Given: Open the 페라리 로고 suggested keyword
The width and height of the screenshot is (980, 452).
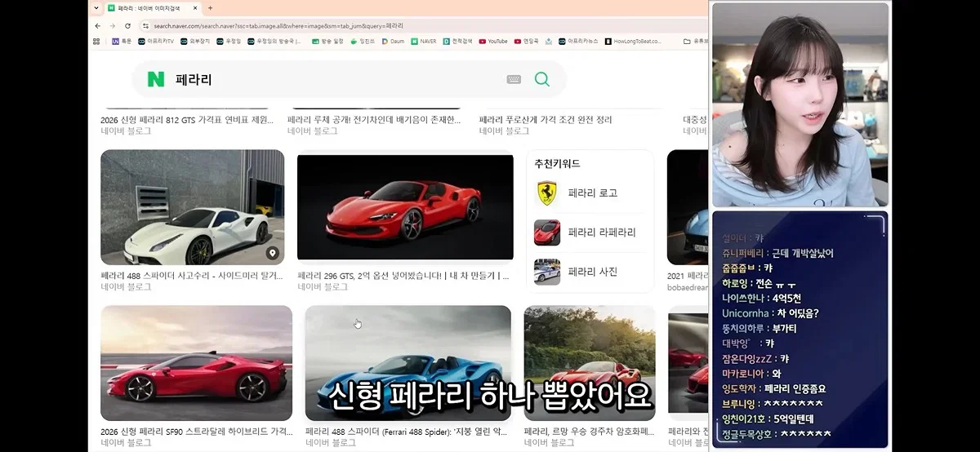Looking at the screenshot, I should (593, 193).
